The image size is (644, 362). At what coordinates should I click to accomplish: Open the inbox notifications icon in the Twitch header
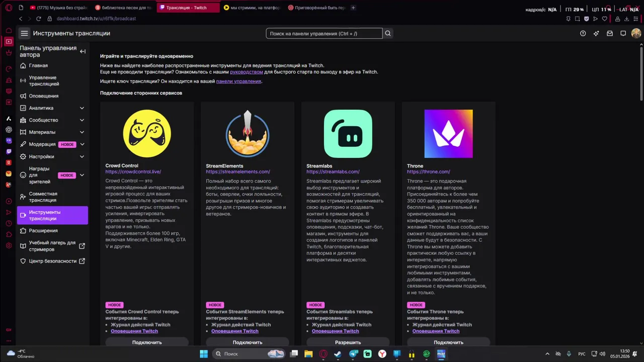click(x=610, y=33)
